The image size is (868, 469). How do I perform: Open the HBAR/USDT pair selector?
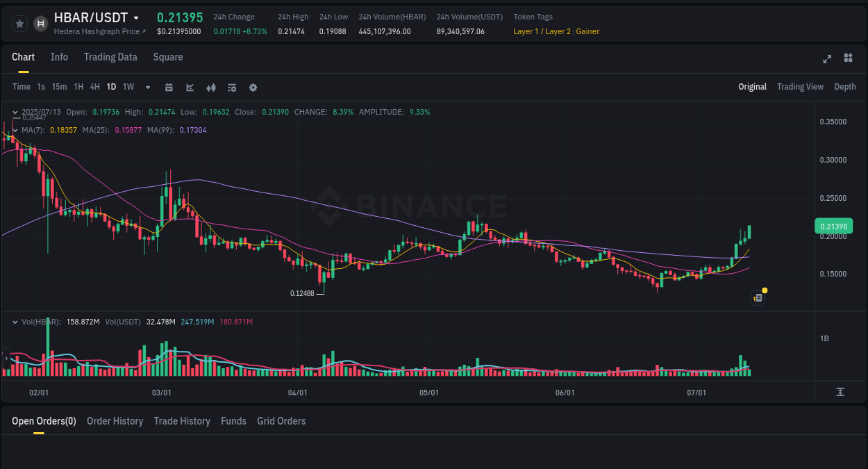coord(93,17)
